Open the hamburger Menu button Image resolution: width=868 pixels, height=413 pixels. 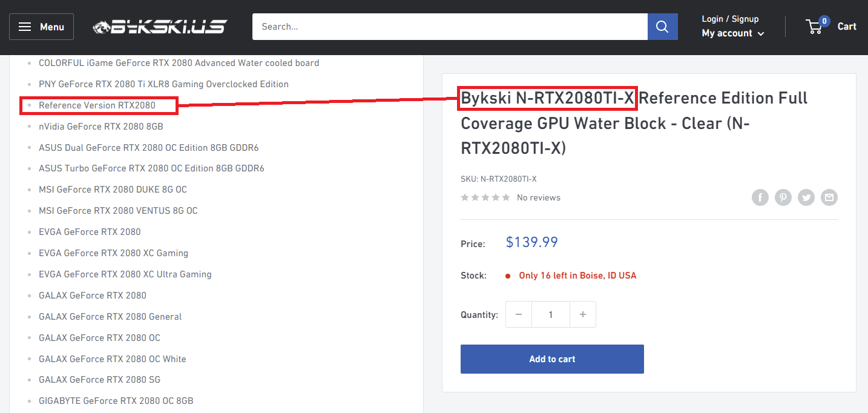click(x=41, y=27)
